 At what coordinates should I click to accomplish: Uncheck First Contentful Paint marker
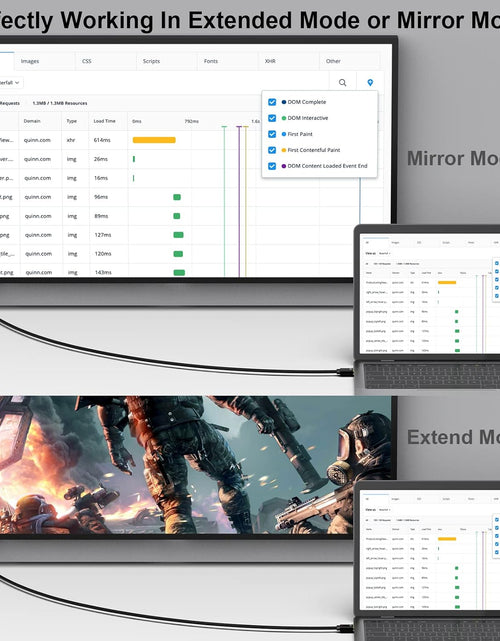pos(272,150)
